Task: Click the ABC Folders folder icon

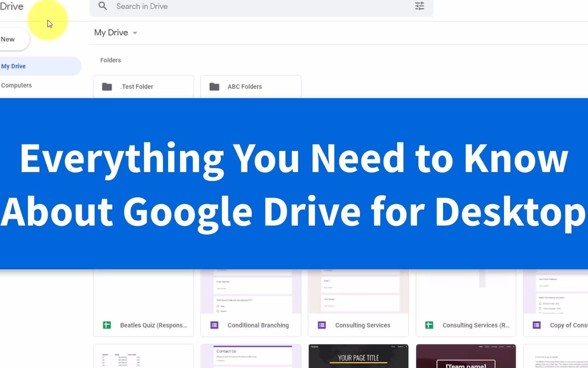Action: [x=214, y=87]
